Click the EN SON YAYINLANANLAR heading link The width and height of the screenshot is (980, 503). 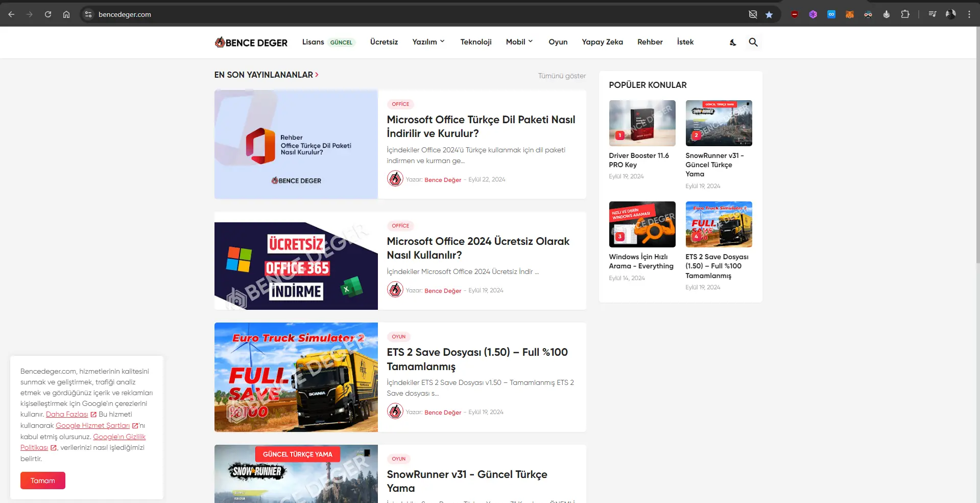pos(267,75)
